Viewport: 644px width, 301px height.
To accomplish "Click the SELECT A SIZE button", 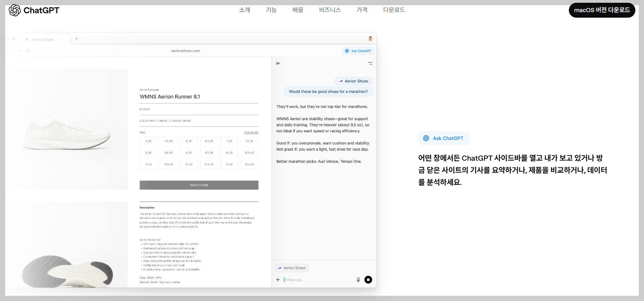I will [x=199, y=185].
